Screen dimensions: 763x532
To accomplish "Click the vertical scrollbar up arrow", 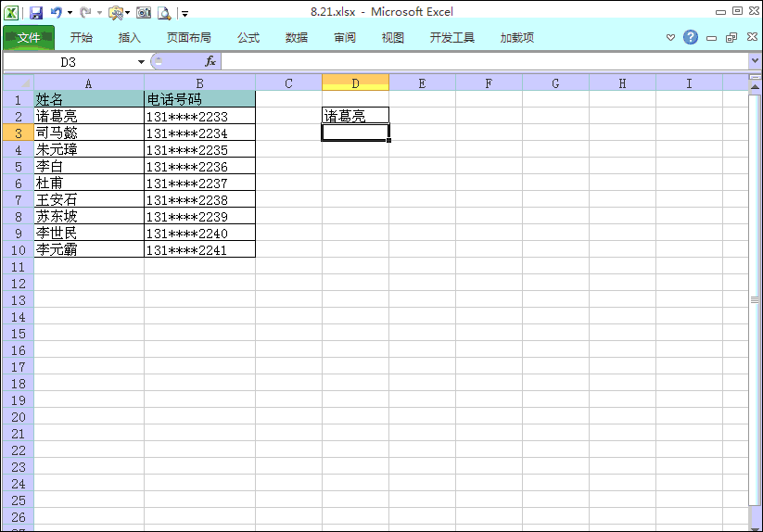I will (755, 87).
